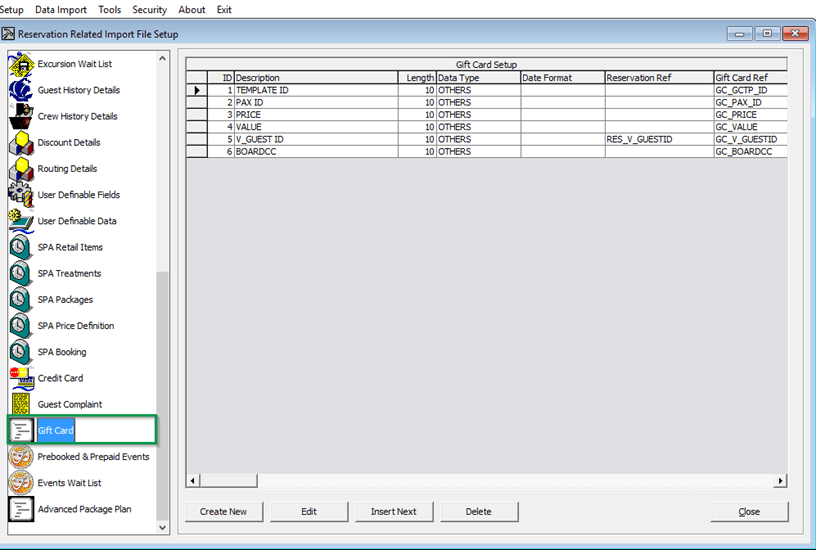Click the VALUE description cell

coord(316,127)
